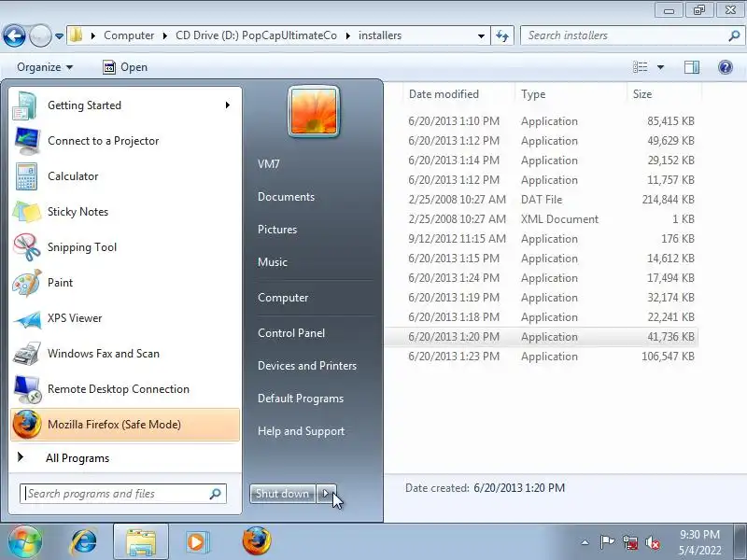The image size is (747, 560).
Task: Open Documents from Start menu
Action: click(286, 197)
